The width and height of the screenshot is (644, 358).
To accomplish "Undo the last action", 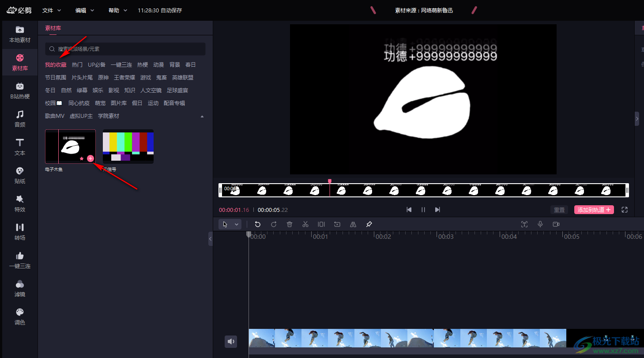I will (x=258, y=224).
